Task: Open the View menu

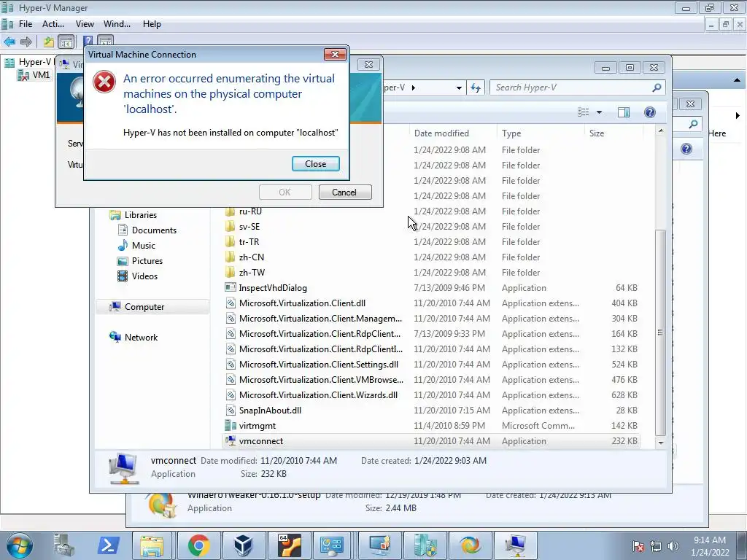Action: [85, 24]
